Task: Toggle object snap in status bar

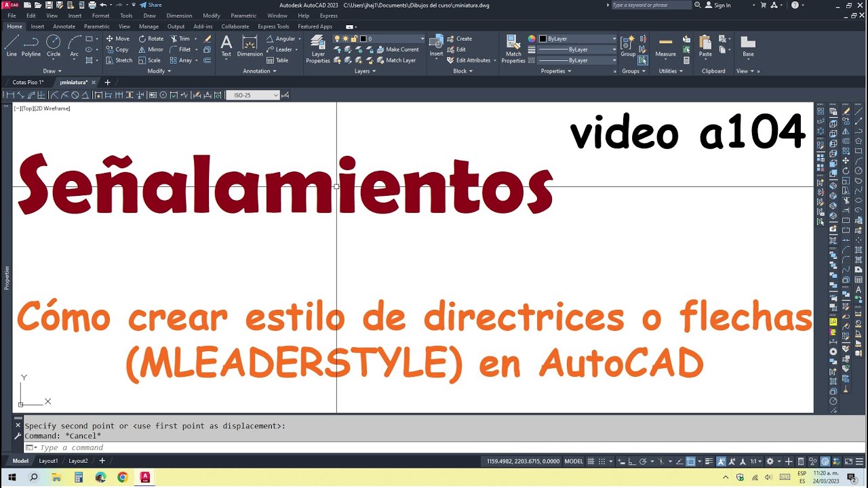Action: point(691,462)
